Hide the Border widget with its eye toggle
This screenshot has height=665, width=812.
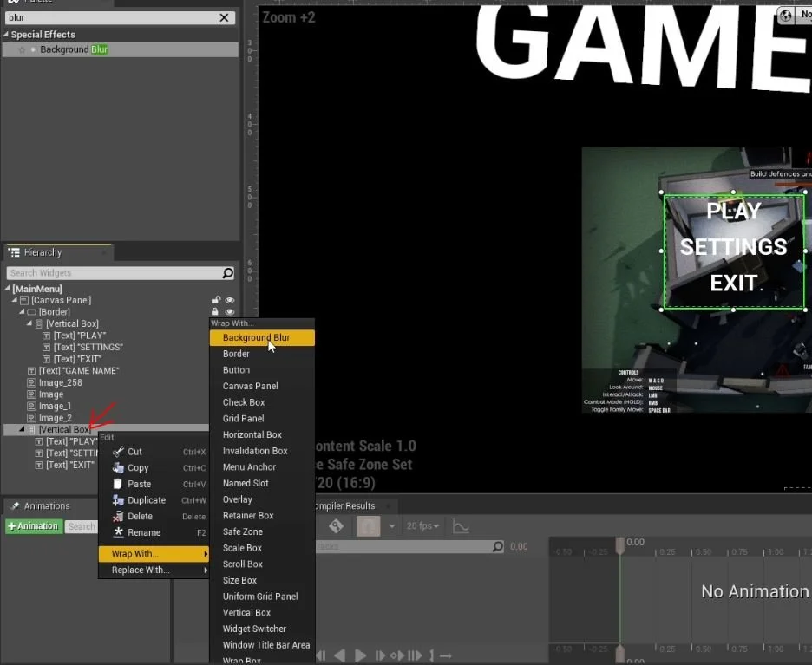coord(228,311)
